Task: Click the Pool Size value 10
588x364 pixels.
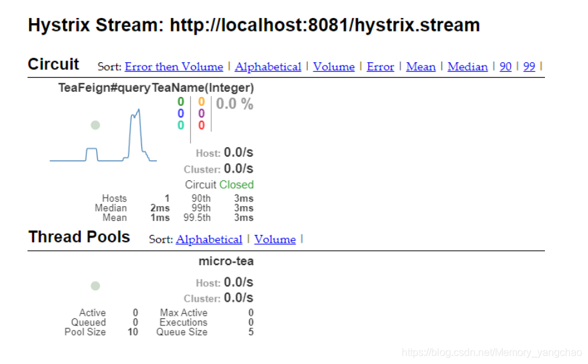Action: [133, 332]
